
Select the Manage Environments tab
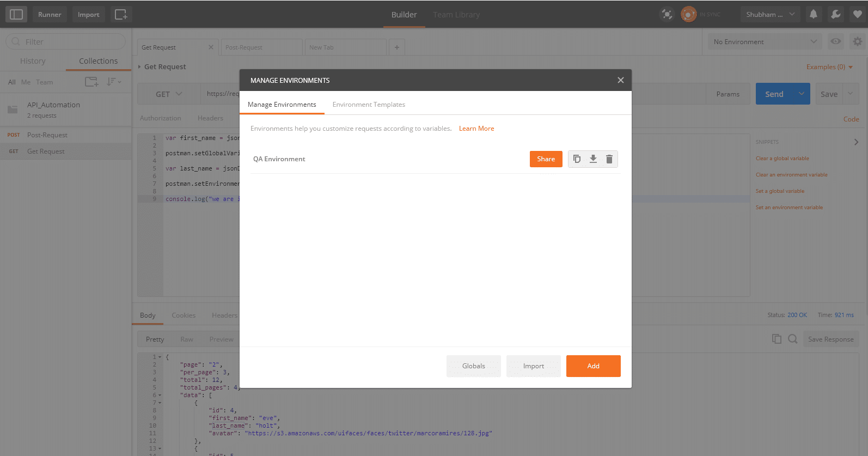coord(282,105)
